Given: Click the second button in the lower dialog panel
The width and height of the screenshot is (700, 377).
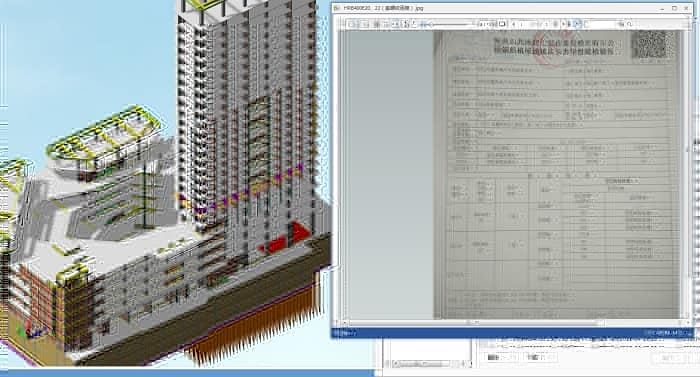Looking at the screenshot, I should pos(540,357).
